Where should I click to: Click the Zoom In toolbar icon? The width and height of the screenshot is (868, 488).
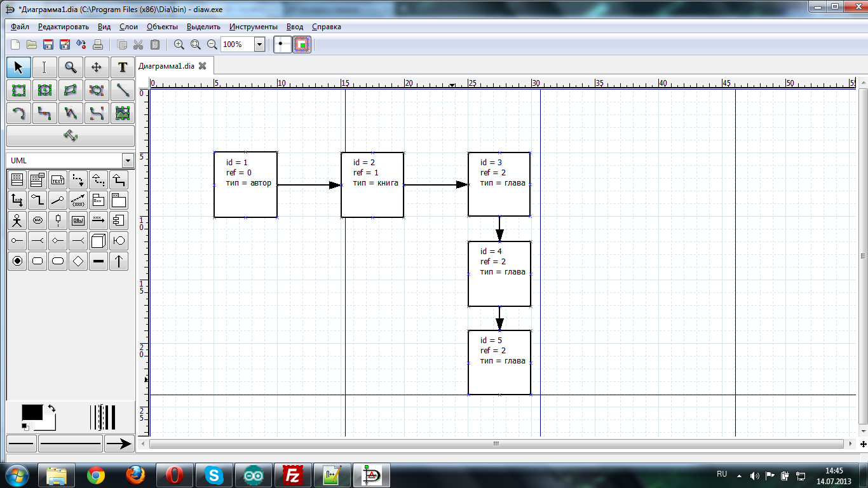click(x=179, y=44)
